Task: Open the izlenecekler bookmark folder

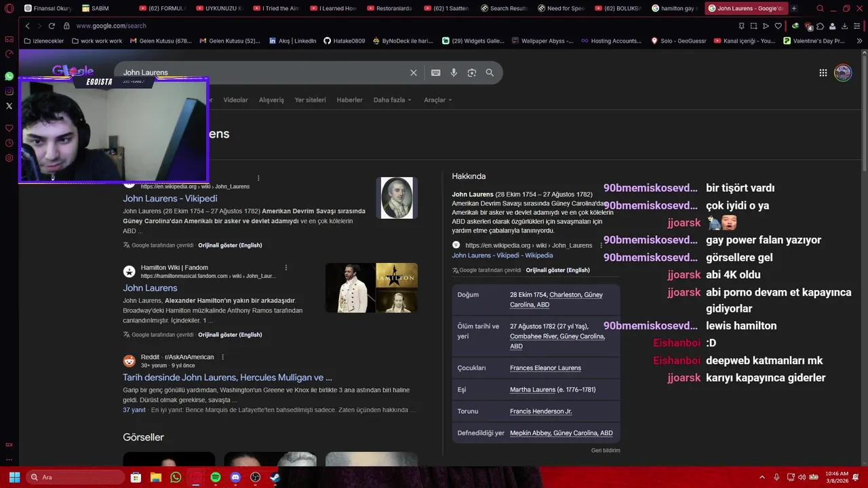Action: coord(43,41)
